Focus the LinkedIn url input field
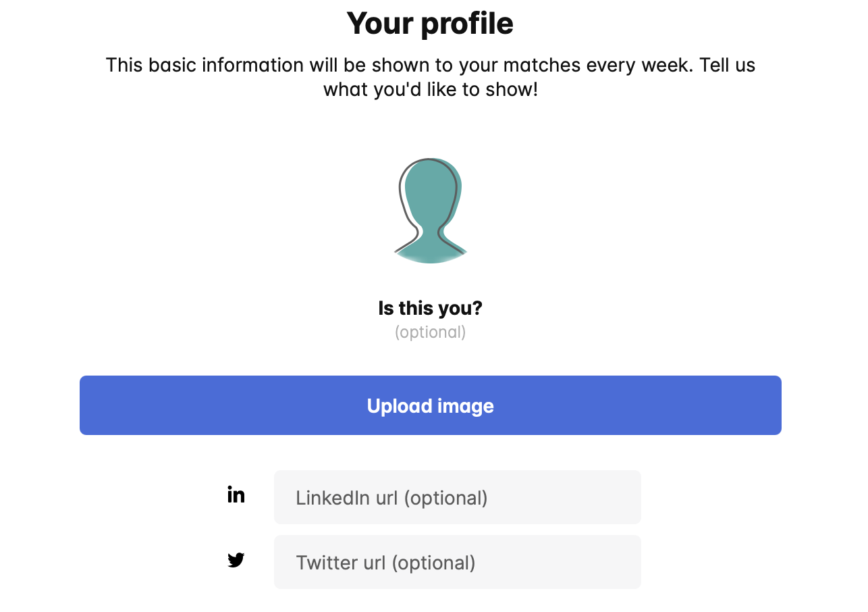 coord(457,497)
